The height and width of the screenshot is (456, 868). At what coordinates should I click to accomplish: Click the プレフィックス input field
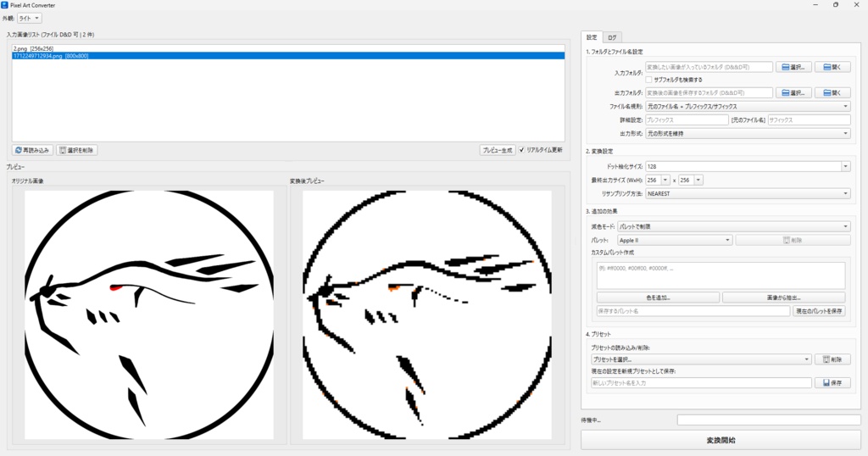point(687,120)
